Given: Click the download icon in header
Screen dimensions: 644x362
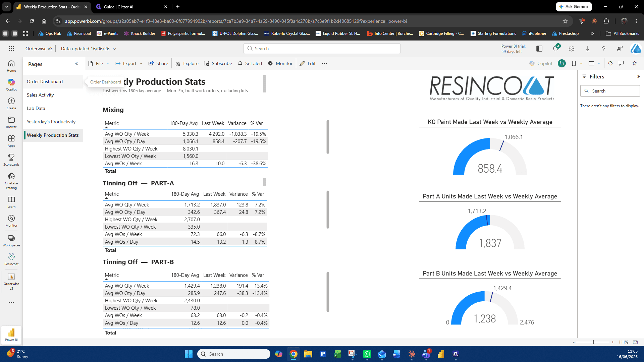Looking at the screenshot, I should (588, 49).
